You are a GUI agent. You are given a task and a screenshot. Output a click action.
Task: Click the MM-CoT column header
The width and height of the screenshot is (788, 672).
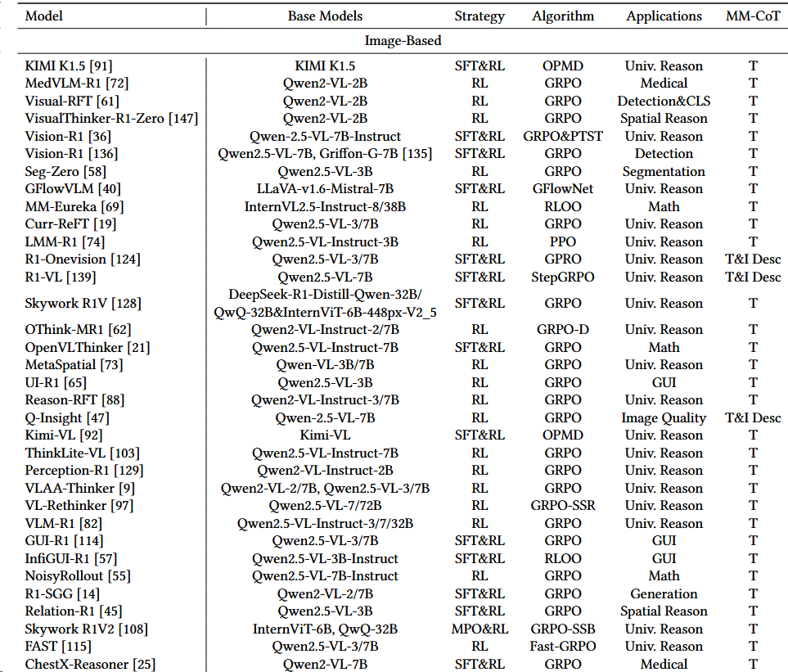[x=753, y=16]
